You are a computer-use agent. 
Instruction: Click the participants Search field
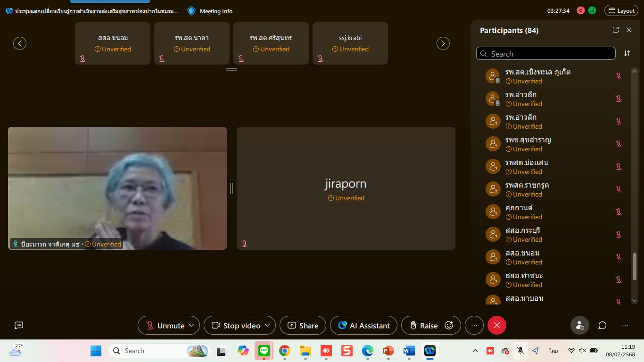tap(547, 54)
